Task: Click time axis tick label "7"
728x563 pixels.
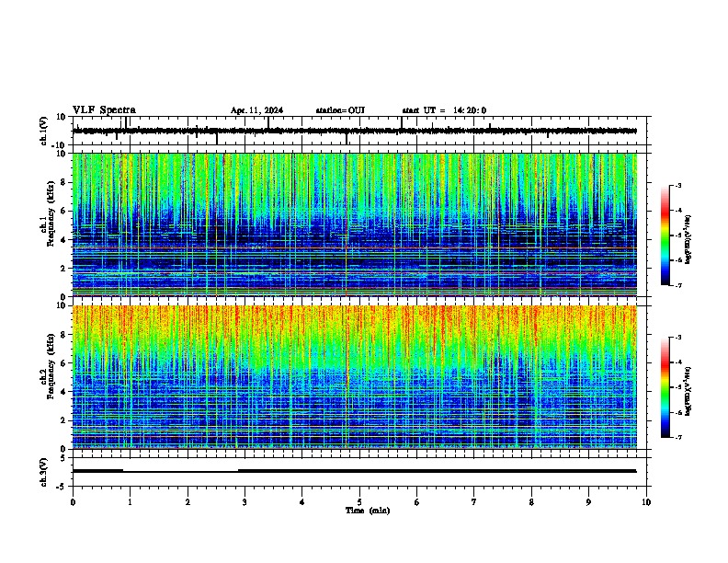Action: tap(474, 502)
